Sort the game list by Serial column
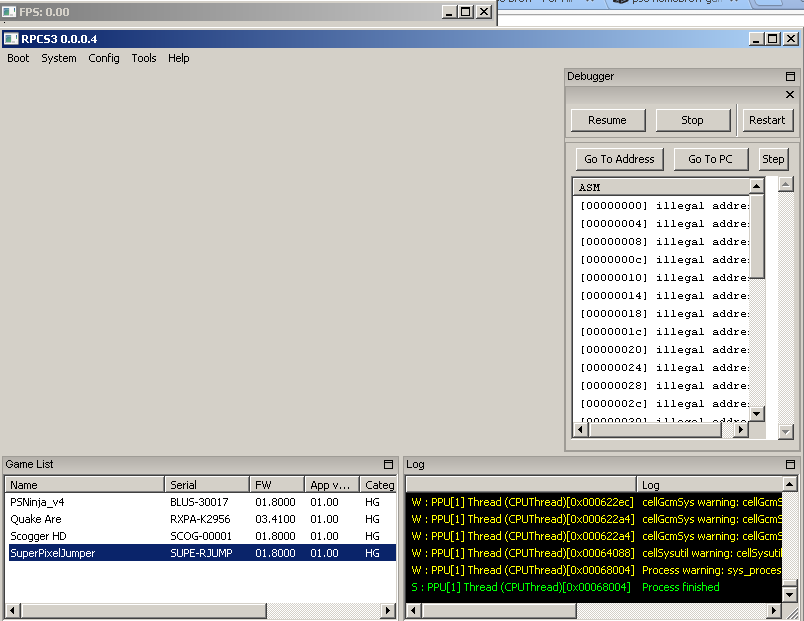The height and width of the screenshot is (621, 804). point(206,485)
